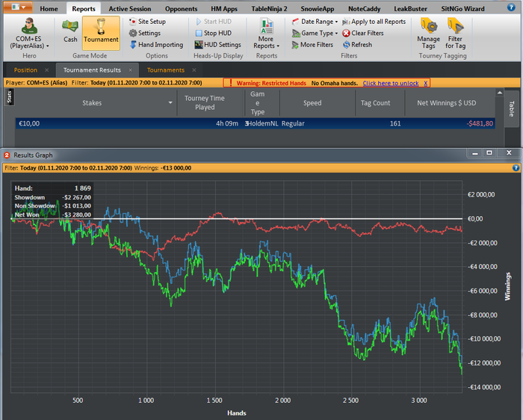
Task: Close the Position report tab
Action: pos(46,70)
